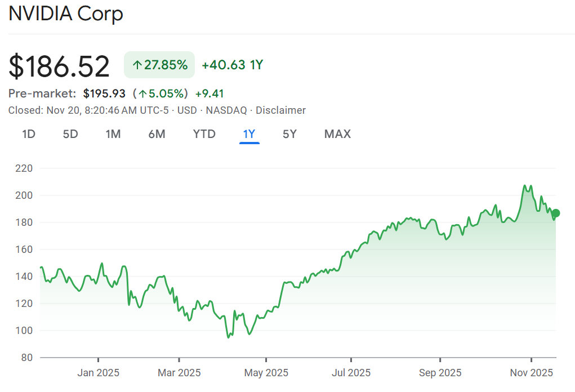This screenshot has width=575, height=392.
Task: Click the NASDAQ exchange label
Action: click(x=226, y=110)
